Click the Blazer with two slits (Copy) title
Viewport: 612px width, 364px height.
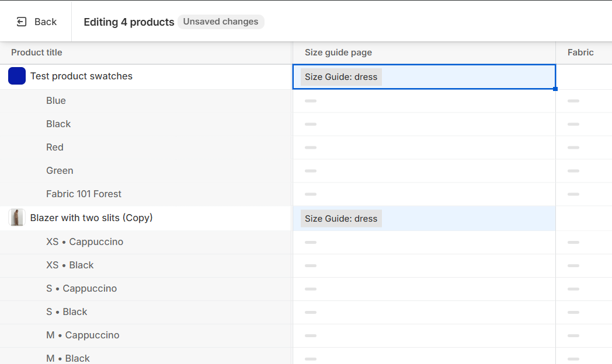(91, 218)
